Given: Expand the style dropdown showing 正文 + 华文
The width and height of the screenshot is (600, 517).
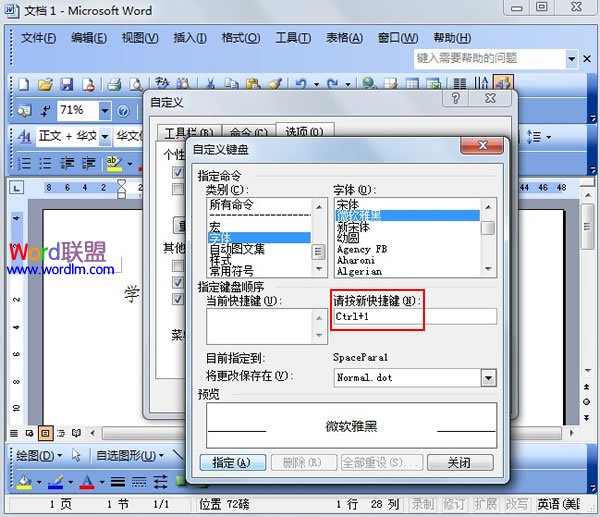Looking at the screenshot, I should point(104,136).
